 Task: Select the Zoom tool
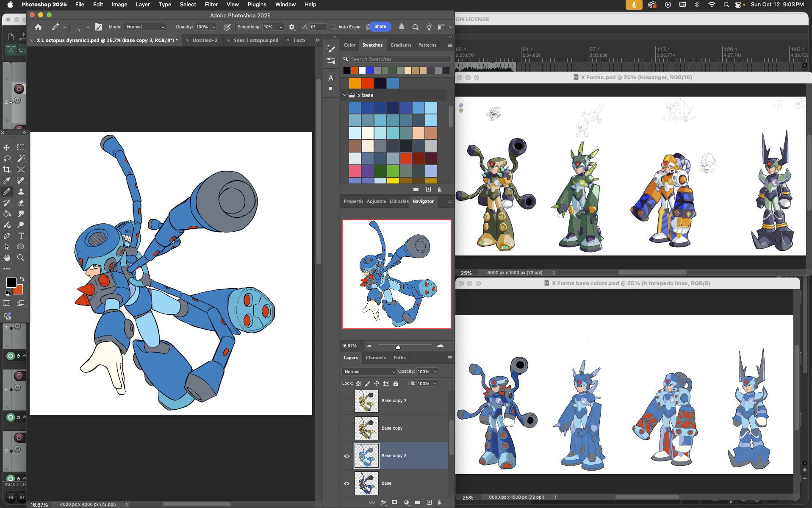(21, 258)
